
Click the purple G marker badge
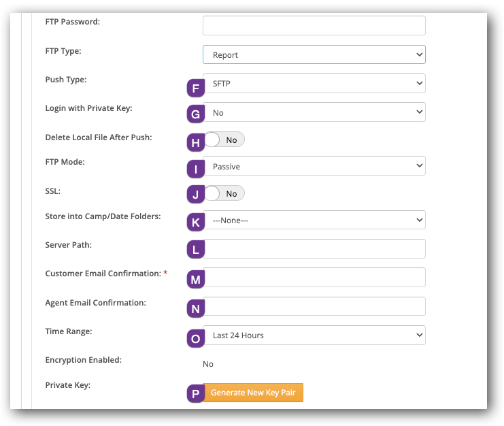pos(195,114)
